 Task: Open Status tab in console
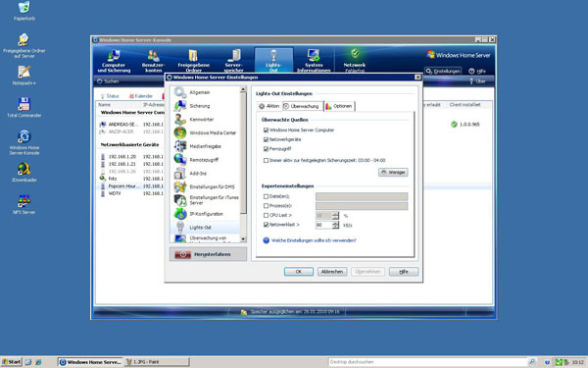pyautogui.click(x=110, y=96)
